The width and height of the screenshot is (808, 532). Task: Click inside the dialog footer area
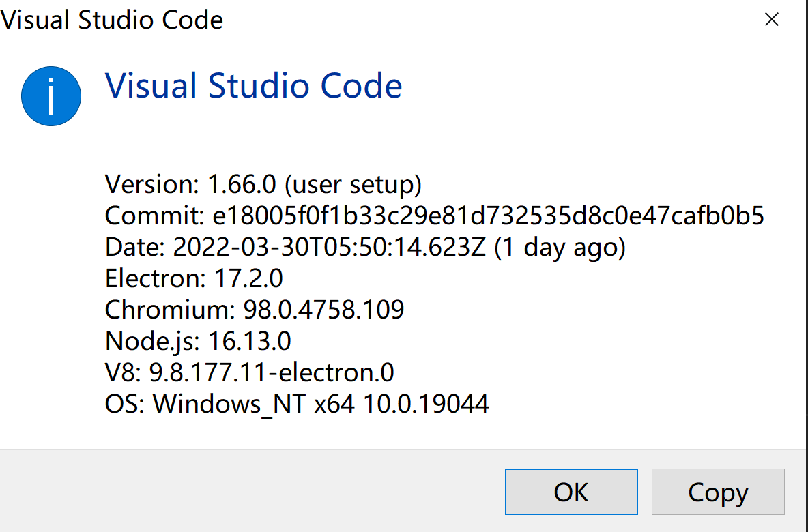tap(273, 492)
